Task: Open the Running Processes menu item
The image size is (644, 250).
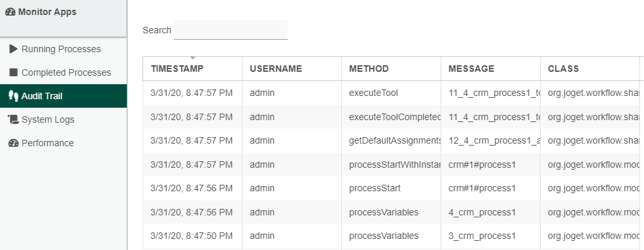Action: click(x=63, y=49)
